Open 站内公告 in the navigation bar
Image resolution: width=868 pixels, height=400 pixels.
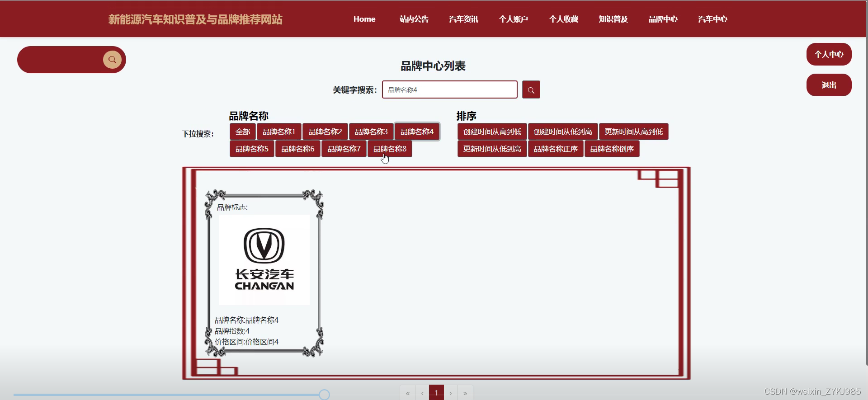click(x=414, y=19)
